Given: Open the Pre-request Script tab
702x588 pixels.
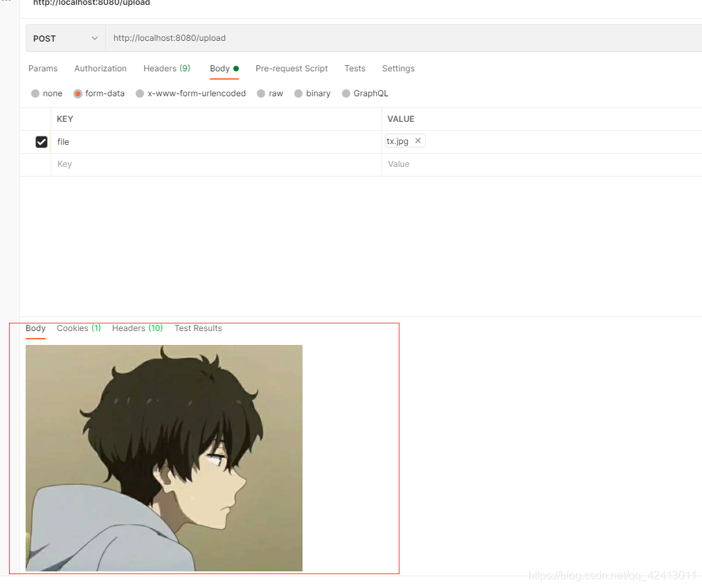Looking at the screenshot, I should tap(291, 69).
